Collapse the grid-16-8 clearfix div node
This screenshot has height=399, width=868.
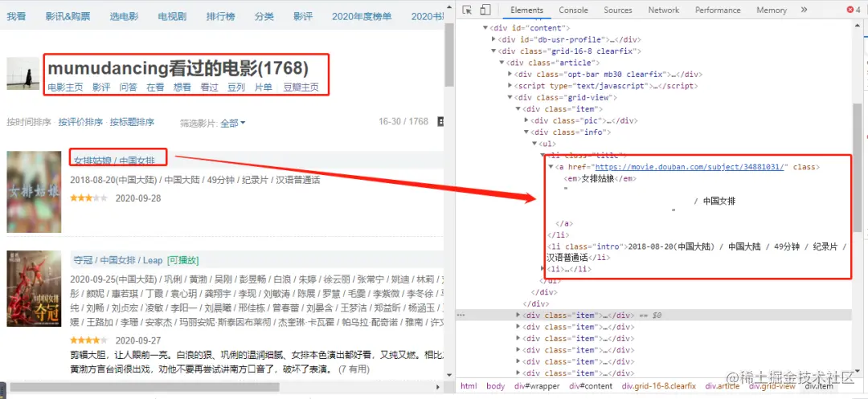coord(493,51)
